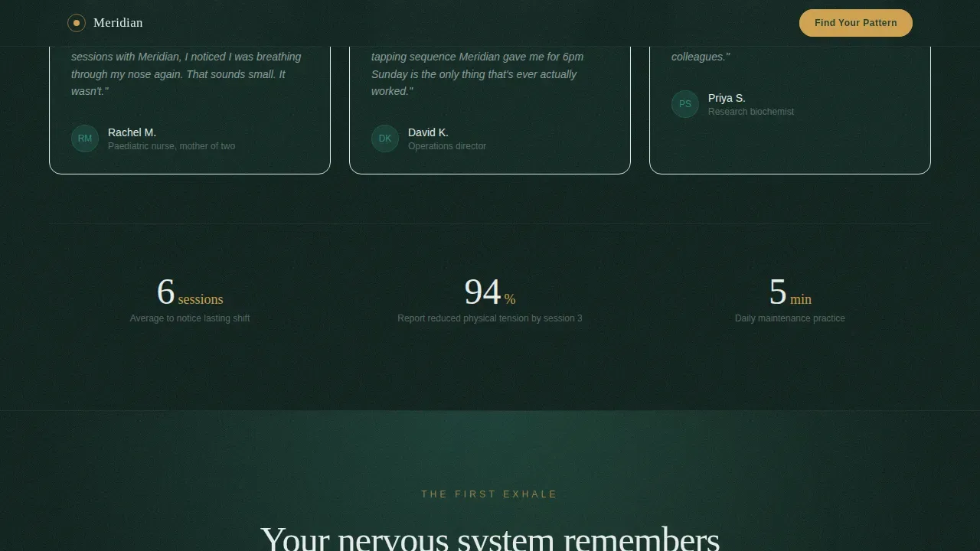
Task: Click the 'Daily maintenance practice' label
Action: [790, 318]
